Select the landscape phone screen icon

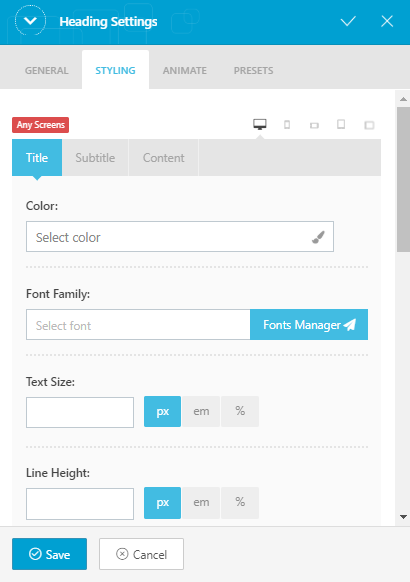[x=314, y=125]
